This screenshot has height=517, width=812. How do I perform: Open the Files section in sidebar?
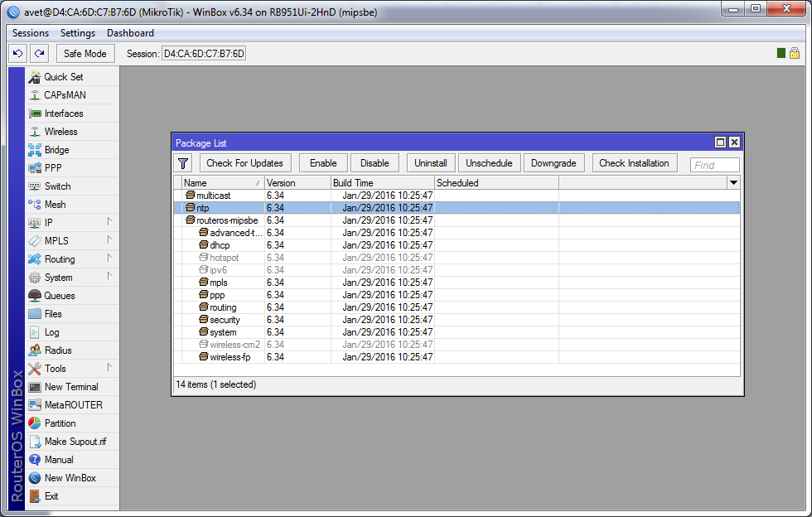click(53, 314)
